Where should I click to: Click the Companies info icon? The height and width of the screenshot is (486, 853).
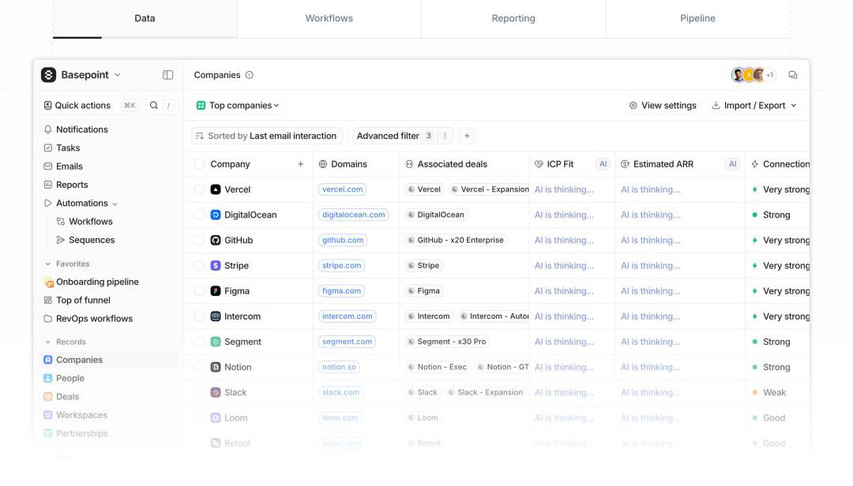249,75
